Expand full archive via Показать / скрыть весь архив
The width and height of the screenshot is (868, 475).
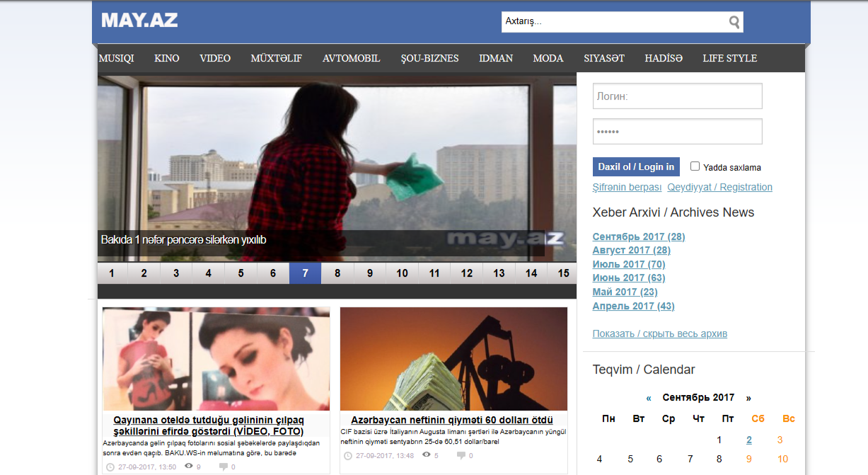point(659,333)
